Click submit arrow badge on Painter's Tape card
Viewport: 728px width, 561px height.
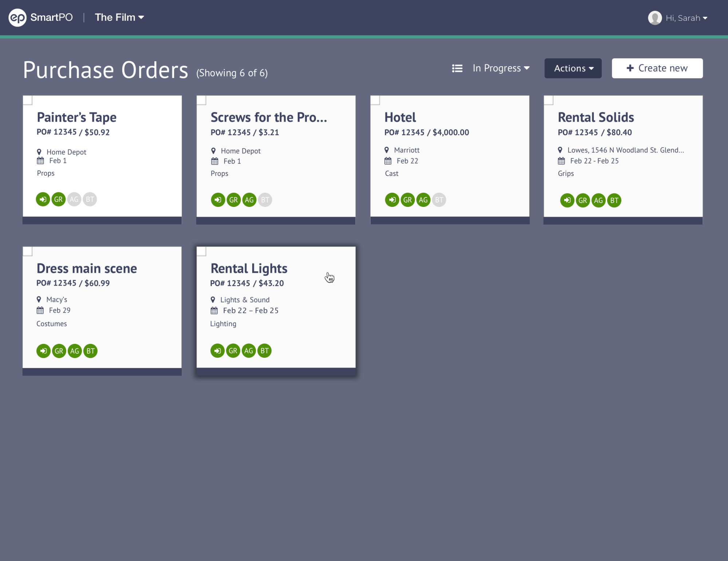pyautogui.click(x=43, y=199)
